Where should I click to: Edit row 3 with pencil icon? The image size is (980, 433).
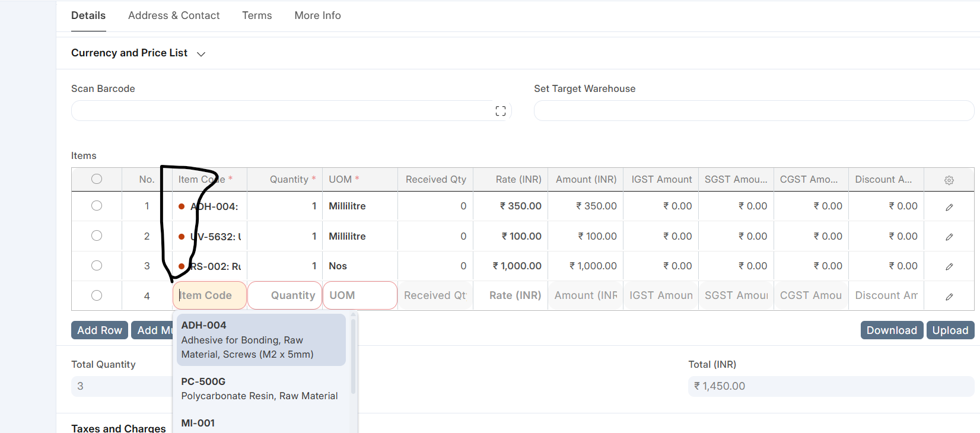949,266
